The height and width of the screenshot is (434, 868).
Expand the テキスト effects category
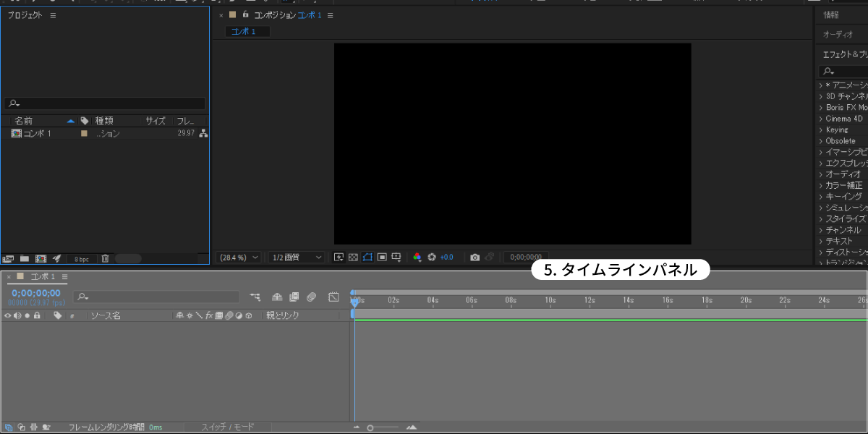(821, 241)
